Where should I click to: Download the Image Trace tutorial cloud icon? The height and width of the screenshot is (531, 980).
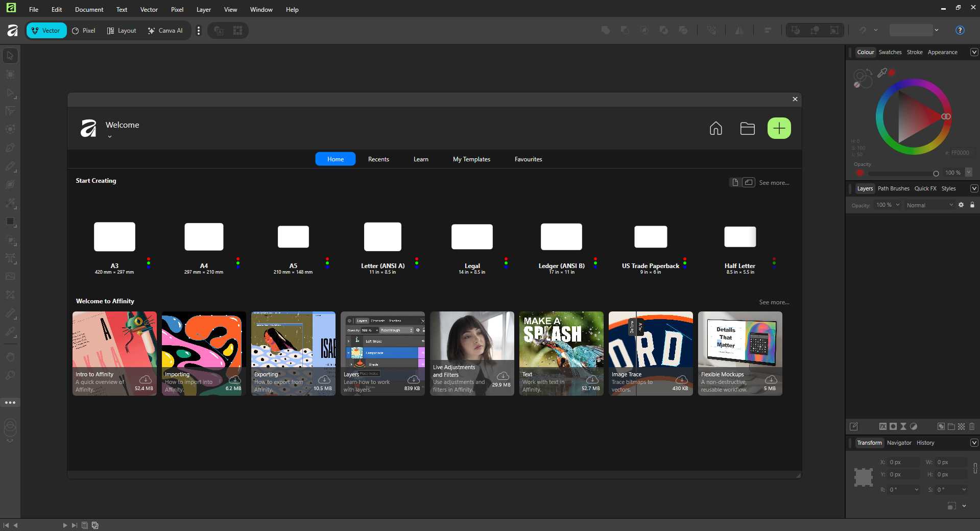(682, 379)
